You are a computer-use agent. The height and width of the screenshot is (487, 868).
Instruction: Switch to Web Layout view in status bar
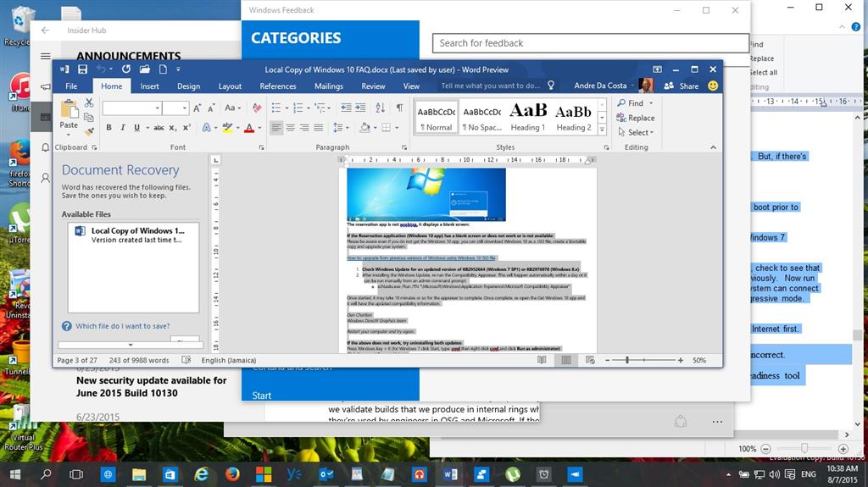(590, 360)
